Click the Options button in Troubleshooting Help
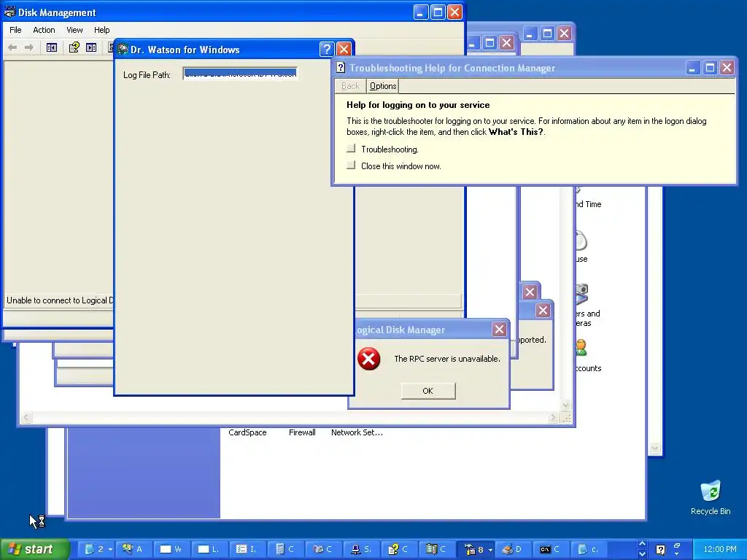Screen dimensions: 747x560 (x=382, y=86)
